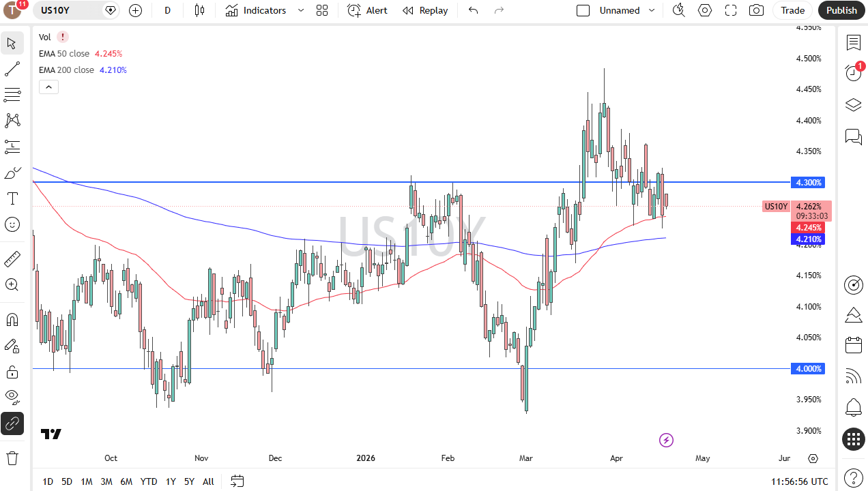Open the chats panel
Image resolution: width=868 pixels, height=491 pixels.
(854, 136)
